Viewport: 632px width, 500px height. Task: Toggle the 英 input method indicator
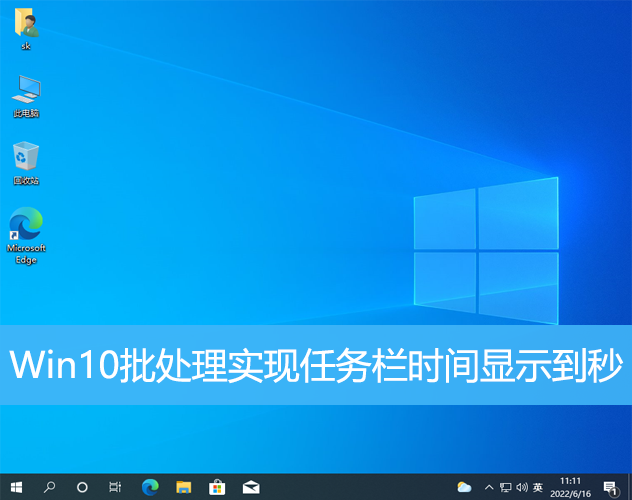[x=538, y=487]
